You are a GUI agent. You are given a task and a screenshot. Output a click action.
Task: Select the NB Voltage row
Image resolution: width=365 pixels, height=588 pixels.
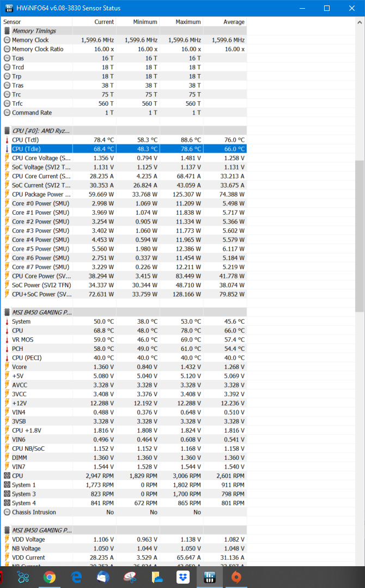[124, 548]
